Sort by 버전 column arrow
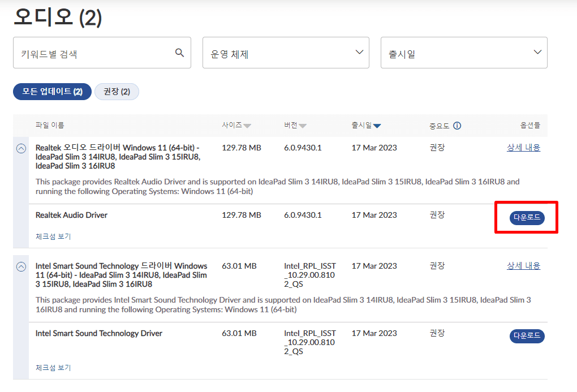This screenshot has height=392, width=577. pos(303,126)
